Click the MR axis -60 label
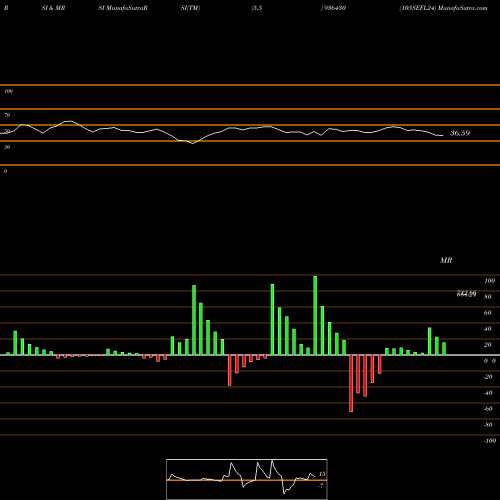500x500 pixels. click(488, 409)
